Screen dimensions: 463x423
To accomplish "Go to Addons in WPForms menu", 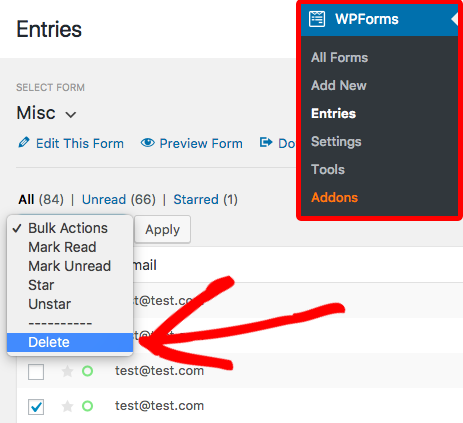I will tap(334, 197).
